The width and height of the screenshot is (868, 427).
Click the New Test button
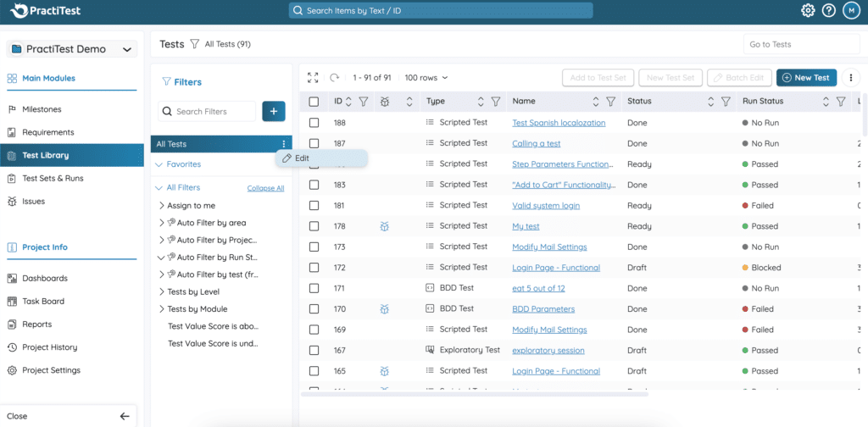(x=806, y=77)
